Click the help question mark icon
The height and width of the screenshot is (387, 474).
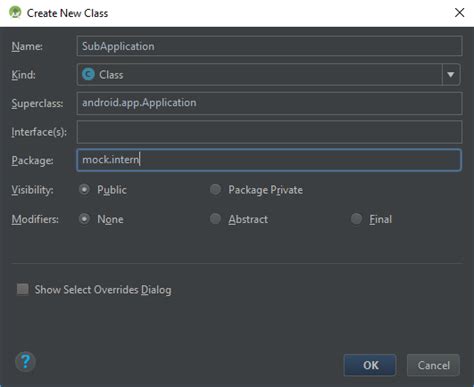tap(25, 362)
